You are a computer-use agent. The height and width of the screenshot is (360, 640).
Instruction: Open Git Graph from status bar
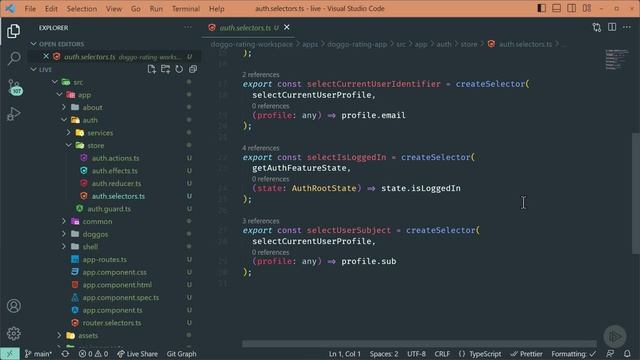(x=181, y=354)
